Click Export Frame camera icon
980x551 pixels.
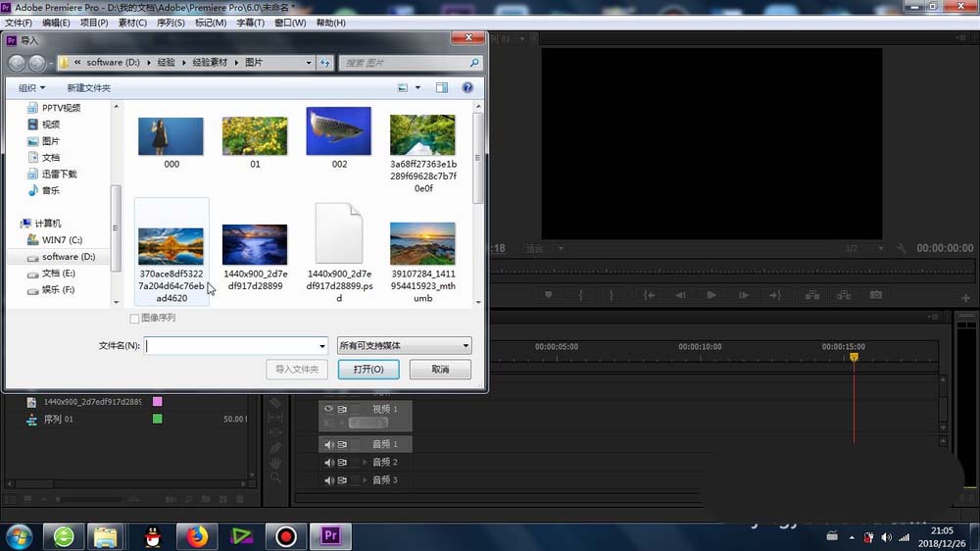[875, 294]
